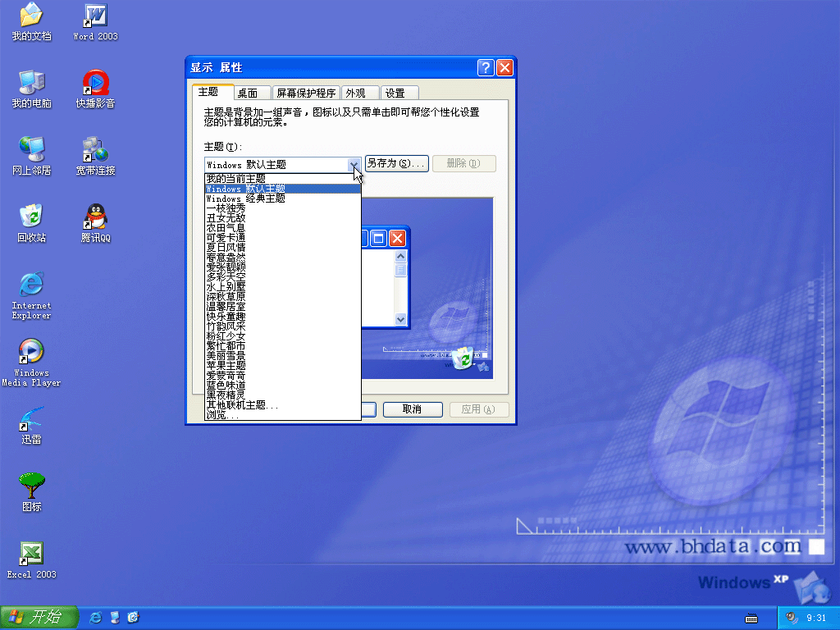
Task: Click the 快播影音 player icon
Action: [96, 83]
